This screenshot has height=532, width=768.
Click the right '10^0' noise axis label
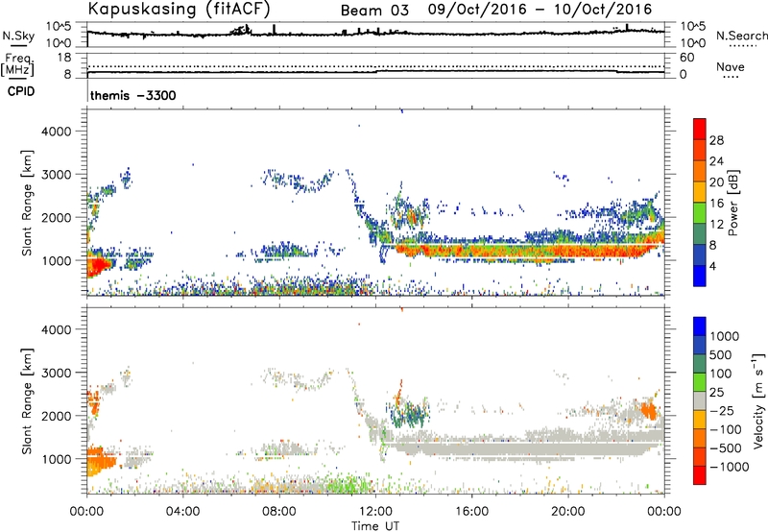(692, 43)
